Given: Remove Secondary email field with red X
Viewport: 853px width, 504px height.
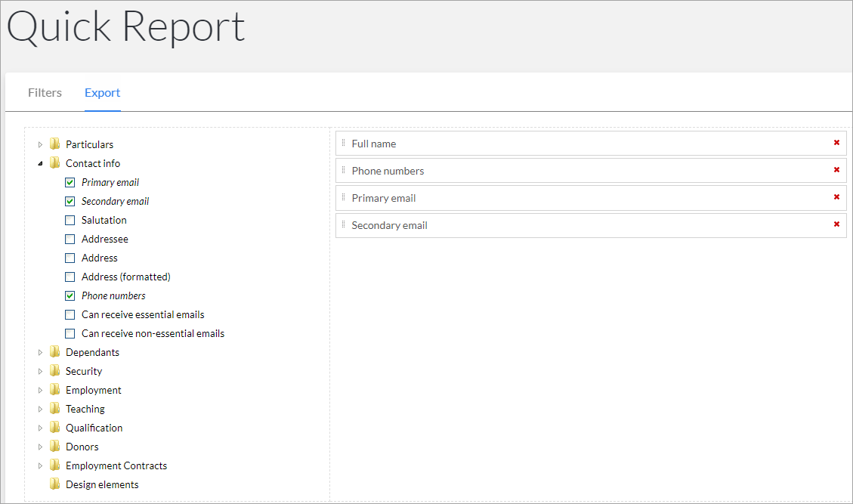Looking at the screenshot, I should coord(836,224).
